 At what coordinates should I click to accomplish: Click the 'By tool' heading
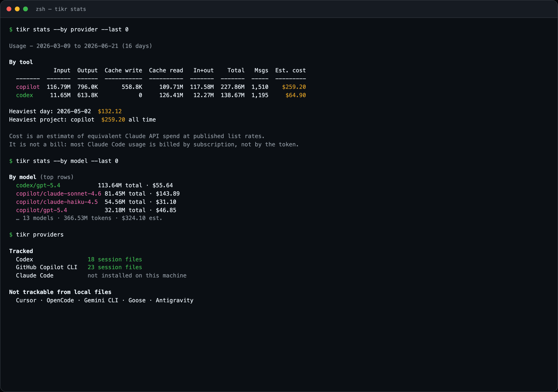[21, 62]
